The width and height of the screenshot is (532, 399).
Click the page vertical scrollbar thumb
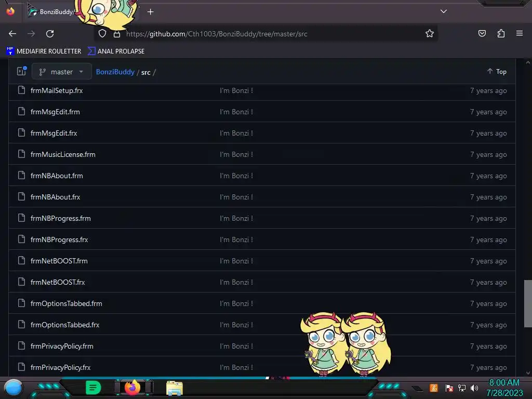point(528,303)
